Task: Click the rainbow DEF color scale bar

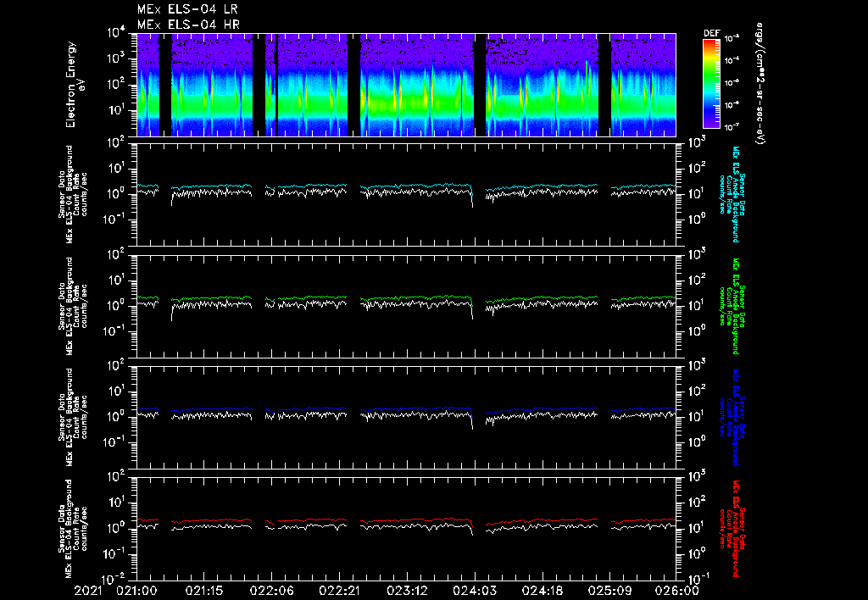Action: click(x=711, y=84)
